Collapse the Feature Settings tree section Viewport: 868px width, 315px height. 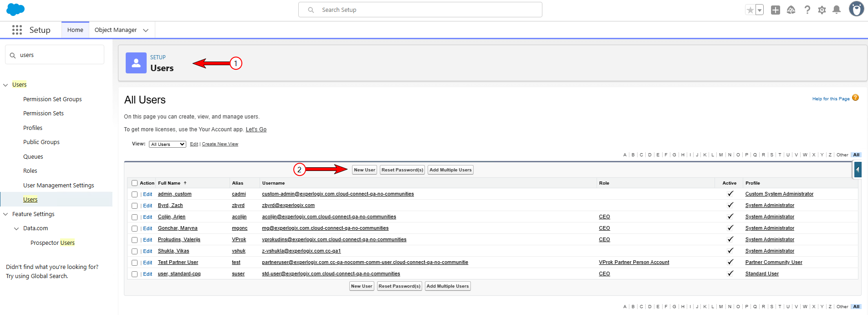pyautogui.click(x=5, y=214)
